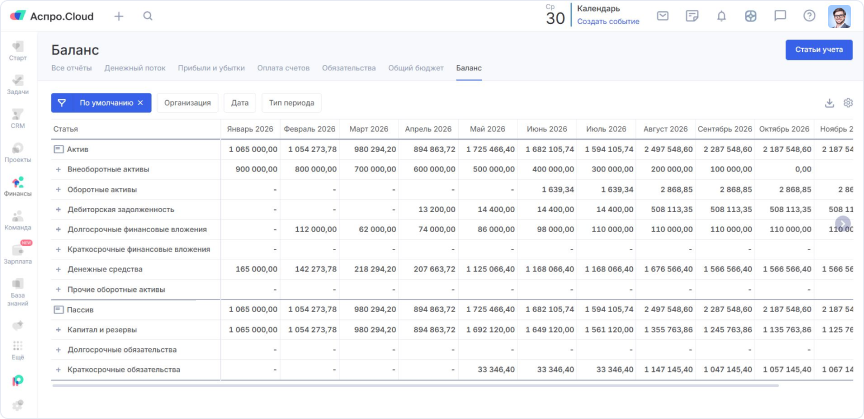
Task: Expand Капитал и резервы row
Action: tap(58, 330)
